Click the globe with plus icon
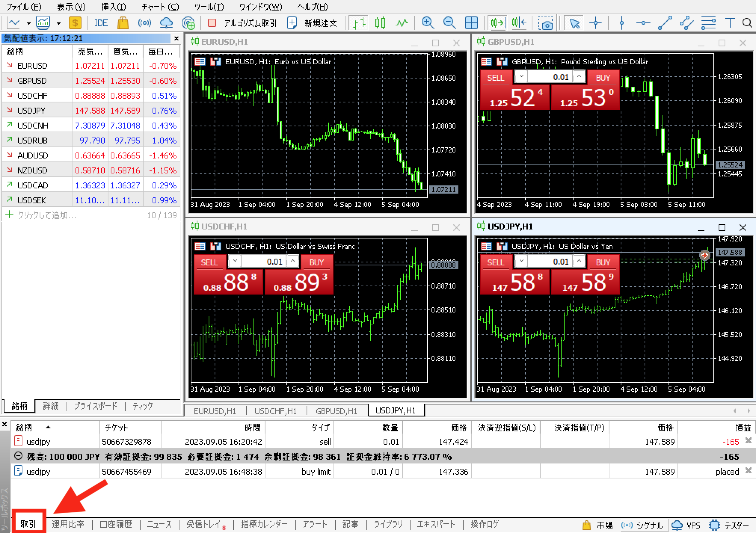Image resolution: width=756 pixels, height=533 pixels. click(x=188, y=23)
